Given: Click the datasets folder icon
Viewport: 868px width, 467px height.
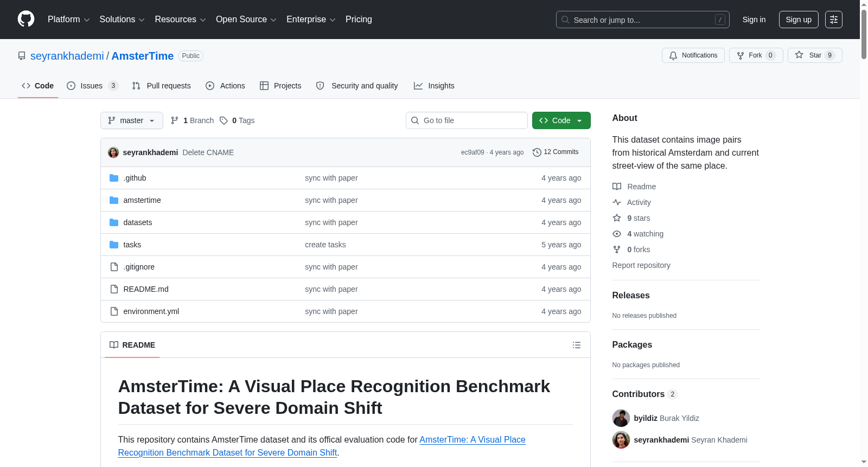Looking at the screenshot, I should 114,222.
